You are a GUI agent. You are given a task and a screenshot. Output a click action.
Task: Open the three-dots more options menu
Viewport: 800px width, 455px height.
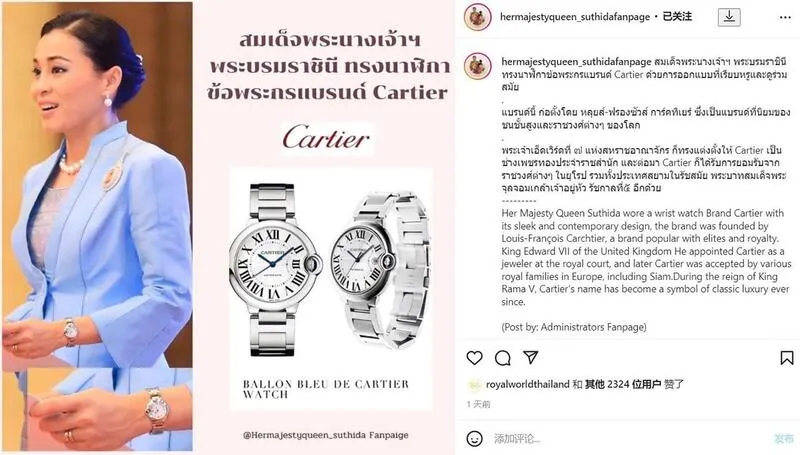[785, 17]
